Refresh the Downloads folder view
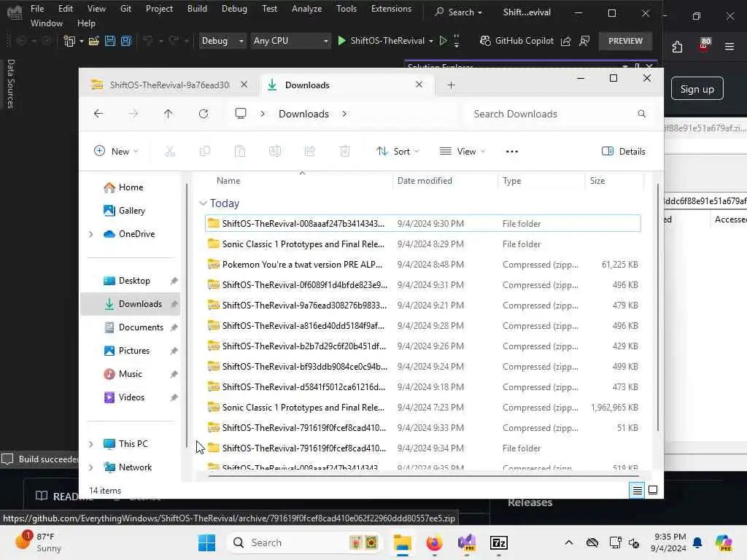 [x=204, y=114]
